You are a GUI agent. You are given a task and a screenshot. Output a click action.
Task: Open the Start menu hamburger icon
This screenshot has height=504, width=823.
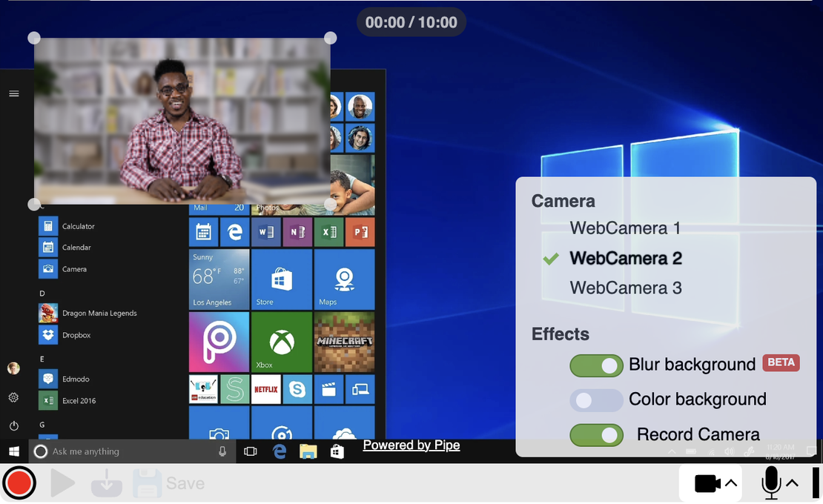point(14,93)
